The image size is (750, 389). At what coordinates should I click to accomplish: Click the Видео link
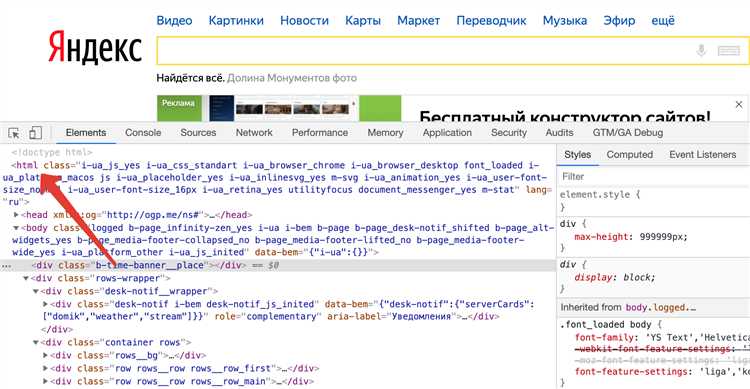point(174,21)
